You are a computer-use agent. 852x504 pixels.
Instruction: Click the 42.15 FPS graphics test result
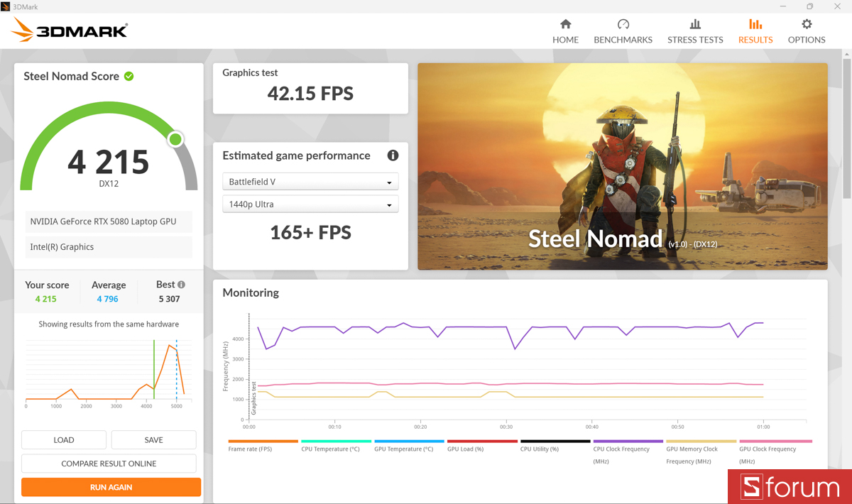(x=310, y=94)
